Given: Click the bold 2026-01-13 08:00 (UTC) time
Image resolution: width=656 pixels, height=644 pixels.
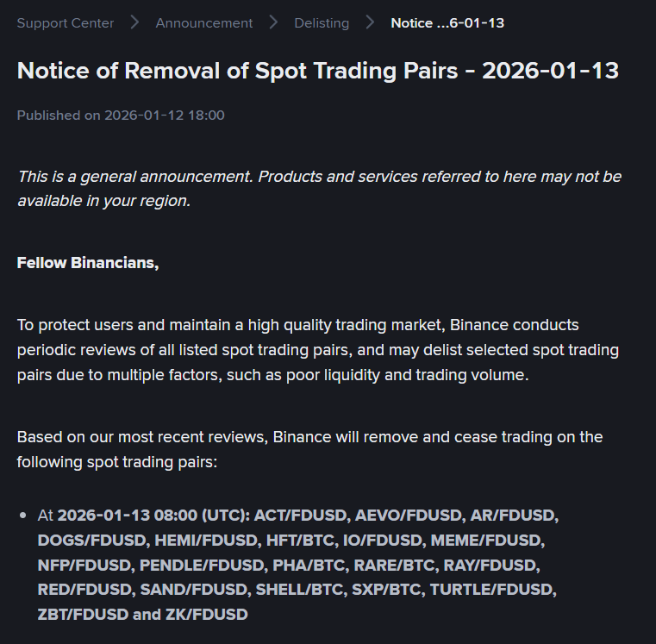Looking at the screenshot, I should [x=153, y=516].
